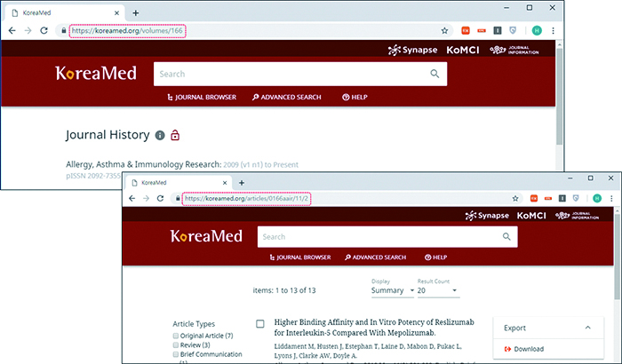Close the KoreaMed tab in the front window
Viewport: 622px width, 364px height.
pos(225,183)
